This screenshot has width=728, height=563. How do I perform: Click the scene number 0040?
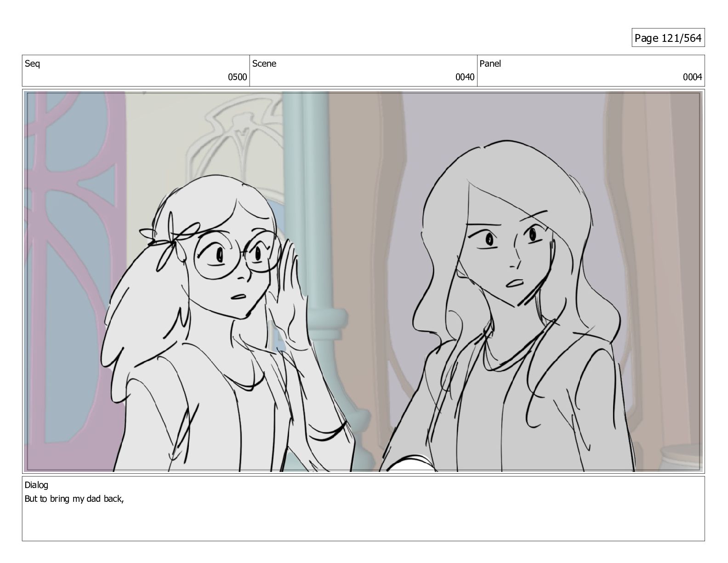pyautogui.click(x=465, y=77)
